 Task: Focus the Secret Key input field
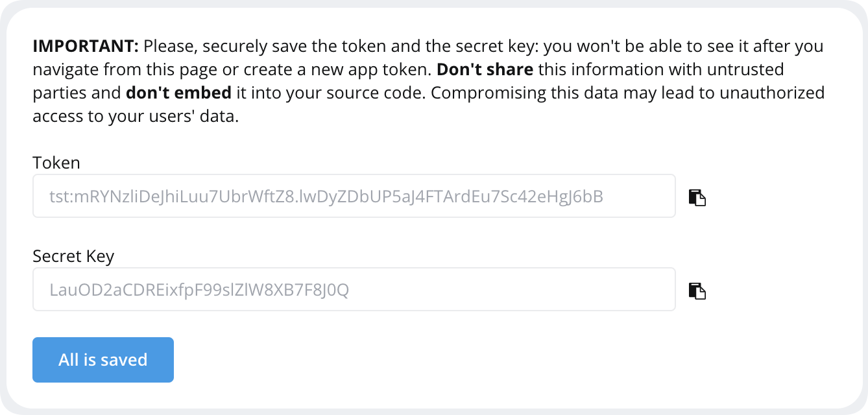[x=354, y=289]
